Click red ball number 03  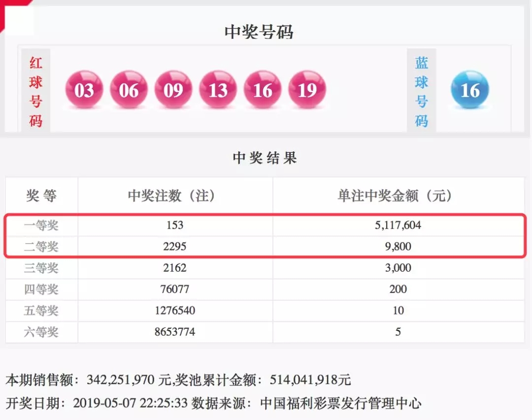[x=84, y=90]
